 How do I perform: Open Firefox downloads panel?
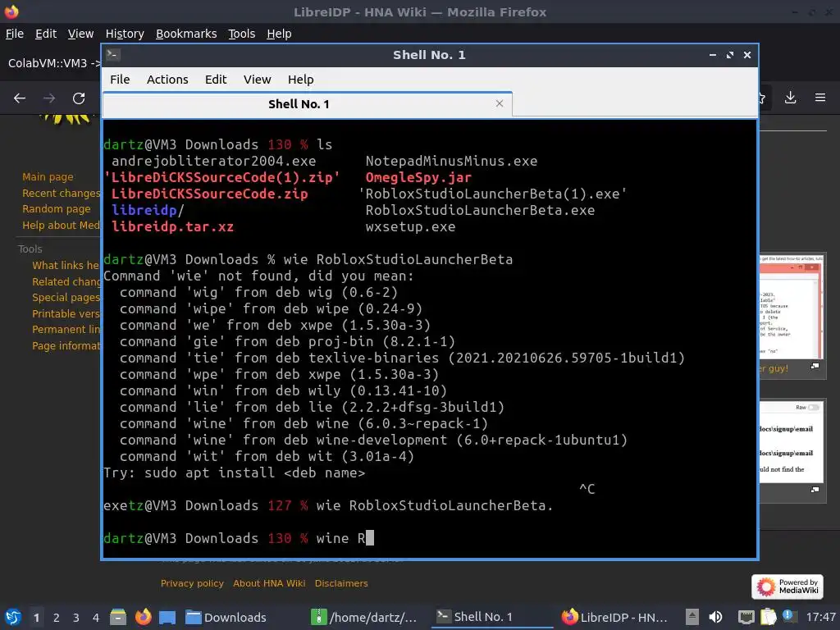pos(790,98)
